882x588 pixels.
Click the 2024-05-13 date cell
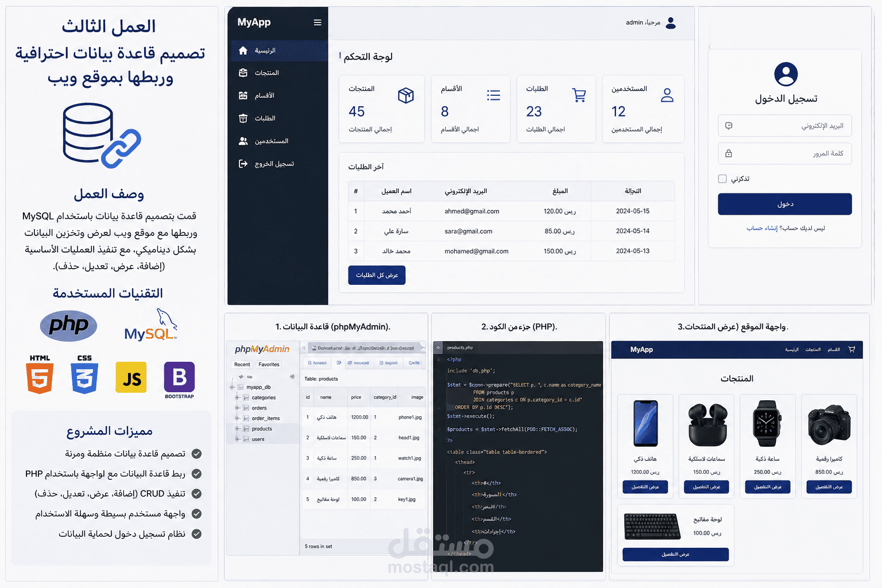click(x=633, y=251)
